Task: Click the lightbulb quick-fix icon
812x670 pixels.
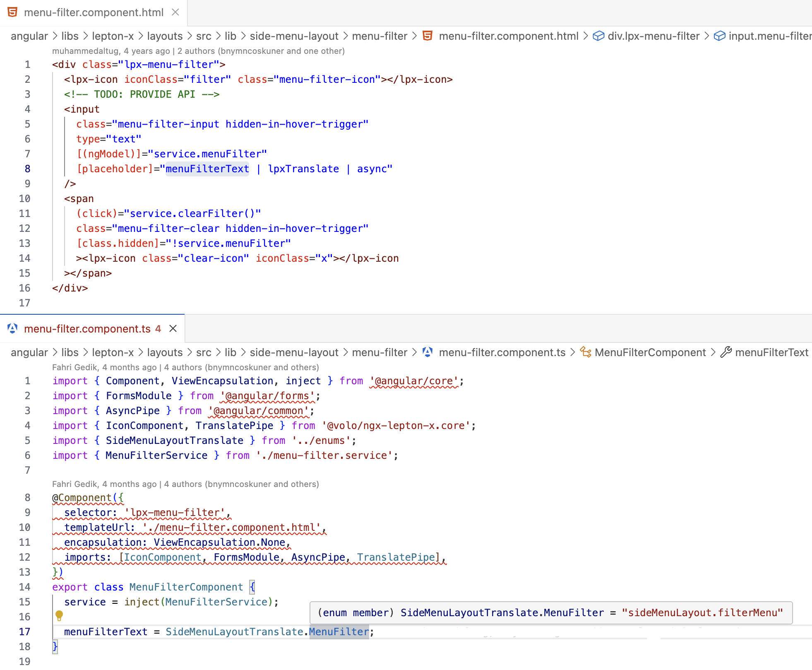Action: coord(59,616)
